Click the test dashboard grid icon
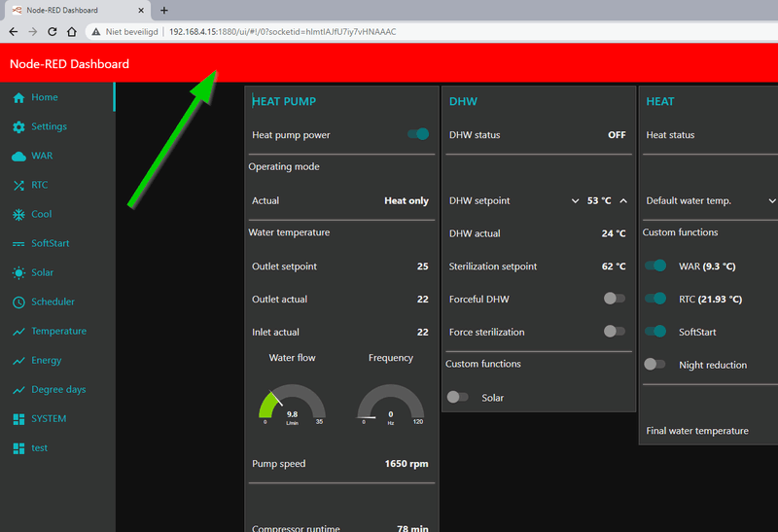 18,448
